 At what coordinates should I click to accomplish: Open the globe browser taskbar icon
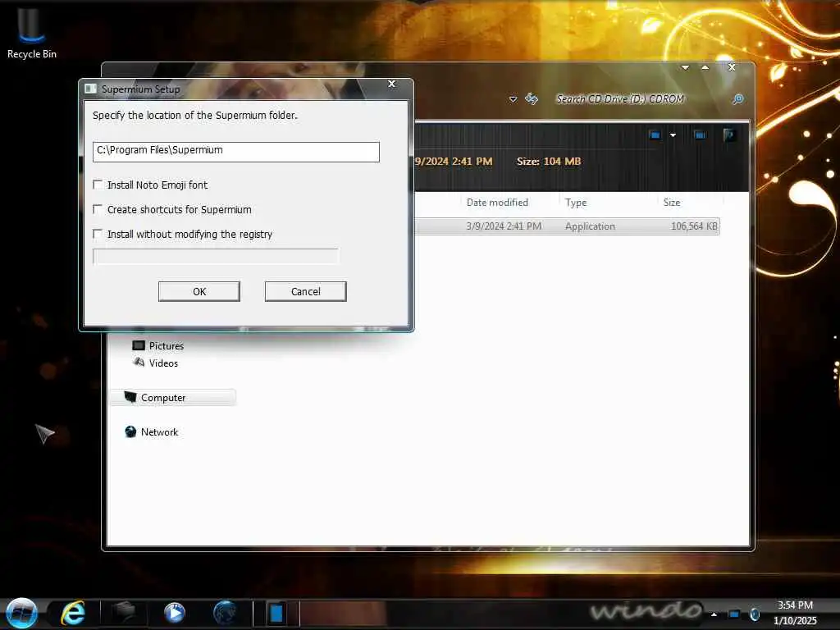225,613
